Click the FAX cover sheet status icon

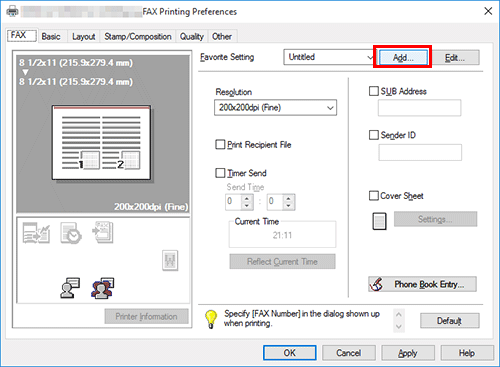coord(103,232)
